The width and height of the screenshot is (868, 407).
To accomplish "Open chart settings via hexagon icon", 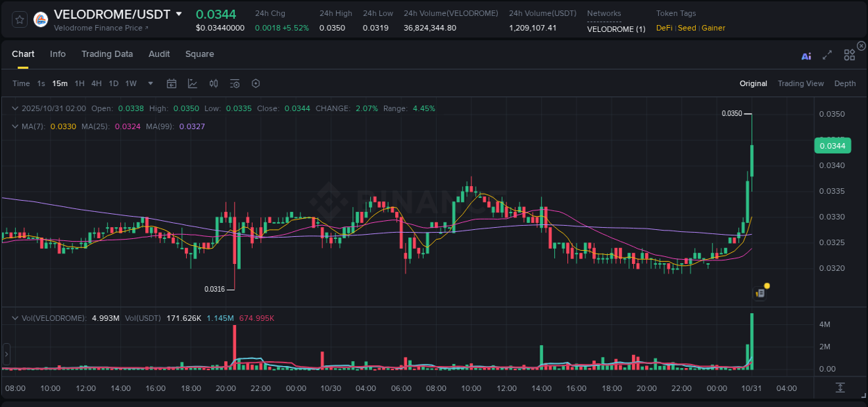I will (256, 83).
